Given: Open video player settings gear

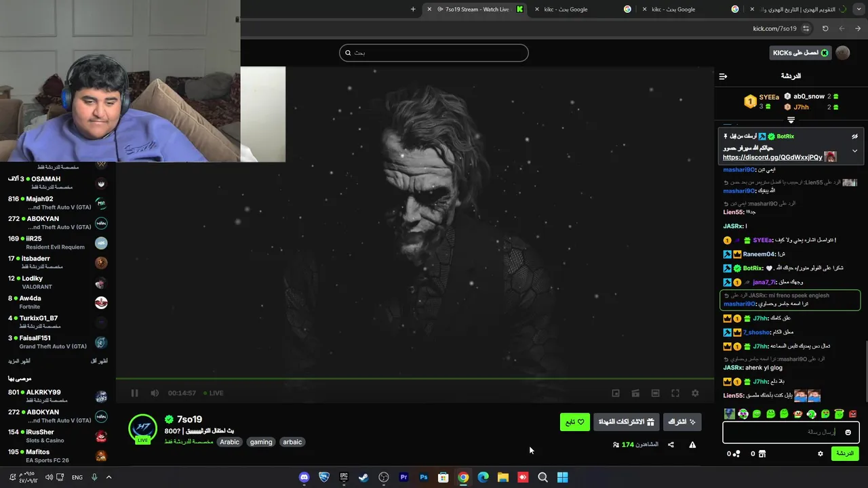Looking at the screenshot, I should [x=695, y=393].
